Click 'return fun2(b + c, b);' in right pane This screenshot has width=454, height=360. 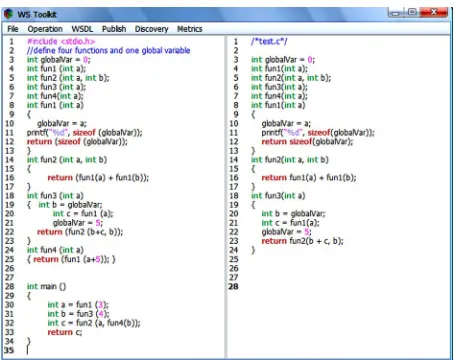[302, 241]
